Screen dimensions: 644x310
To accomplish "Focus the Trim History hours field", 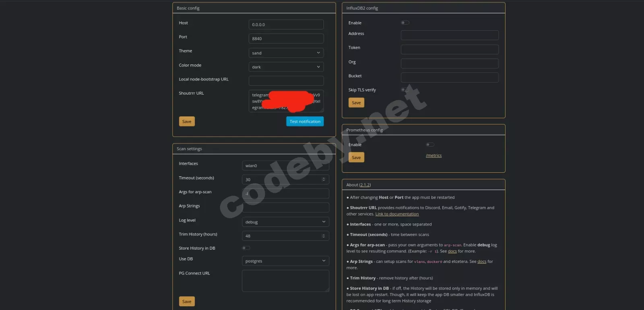I will 285,236.
